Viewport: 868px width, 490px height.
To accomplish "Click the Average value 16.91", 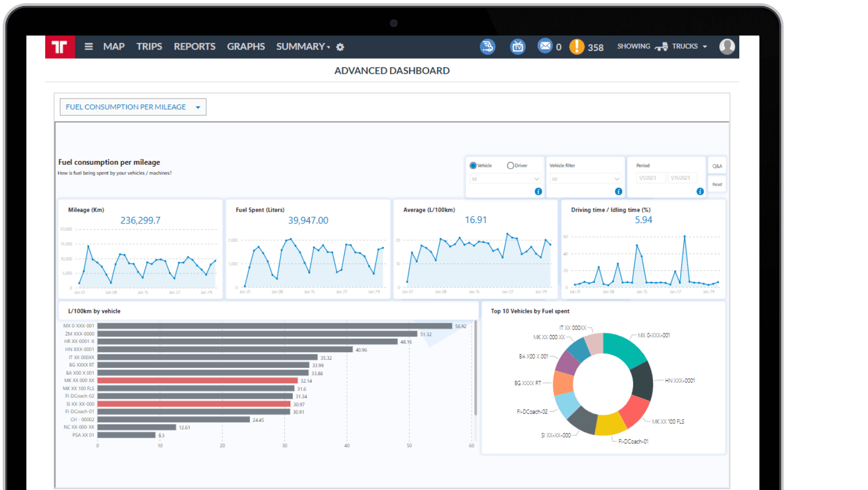I will pyautogui.click(x=476, y=220).
